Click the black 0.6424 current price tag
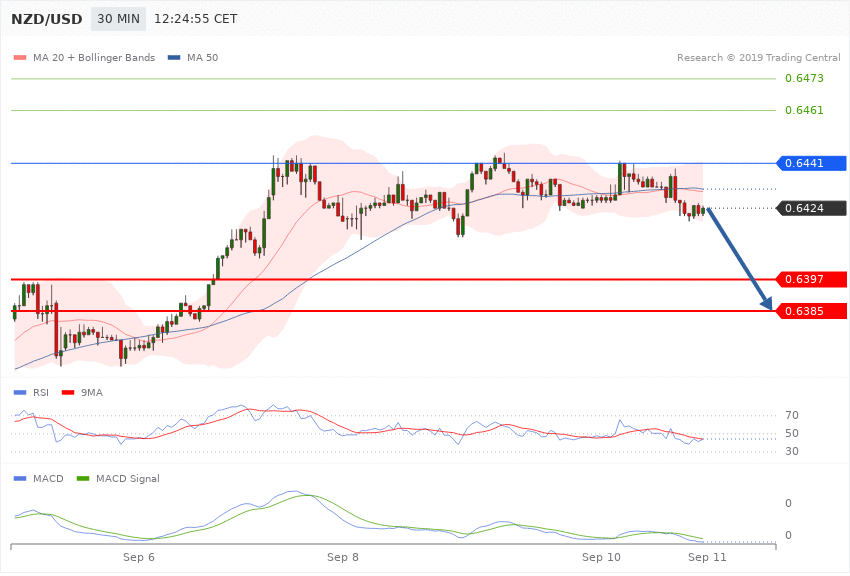The width and height of the screenshot is (850, 576). (811, 208)
